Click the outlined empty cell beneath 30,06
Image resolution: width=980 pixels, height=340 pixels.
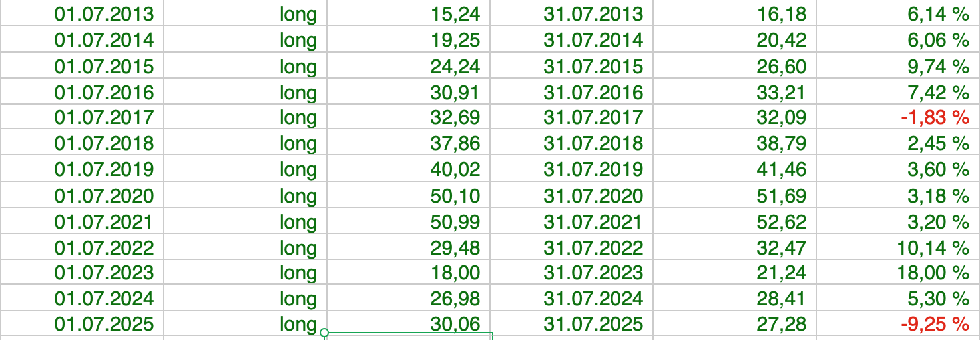coord(409,336)
